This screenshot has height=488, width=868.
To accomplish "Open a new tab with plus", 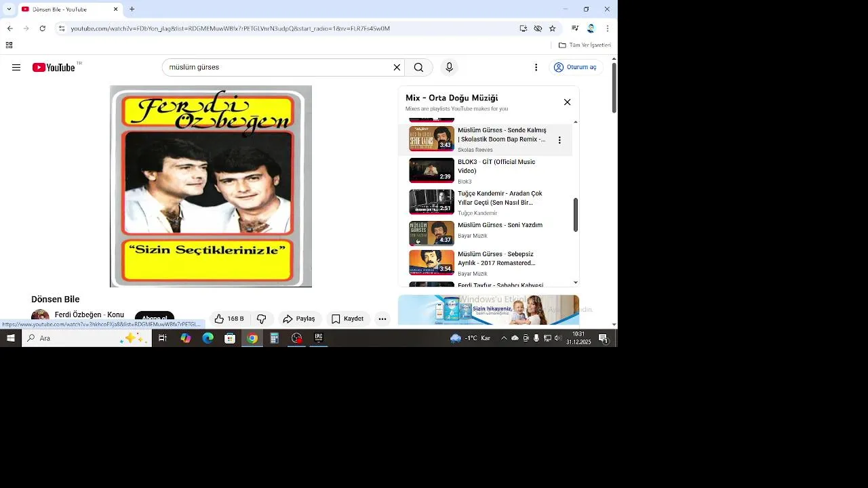I will [132, 9].
